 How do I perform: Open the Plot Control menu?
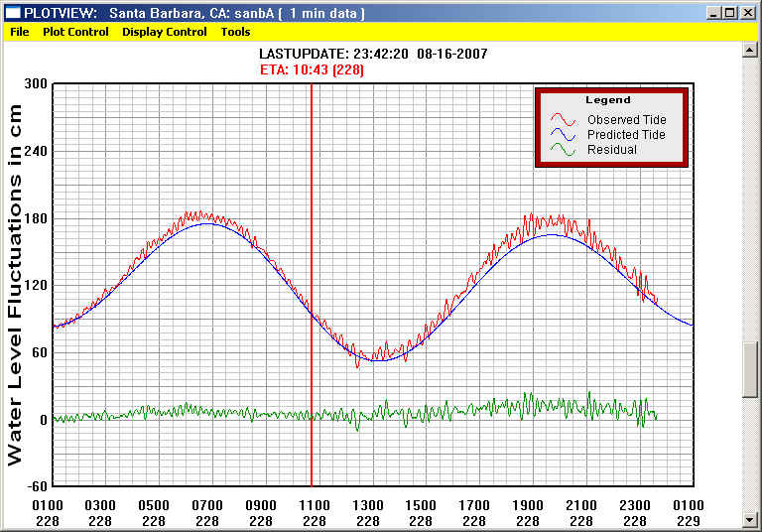tap(75, 32)
